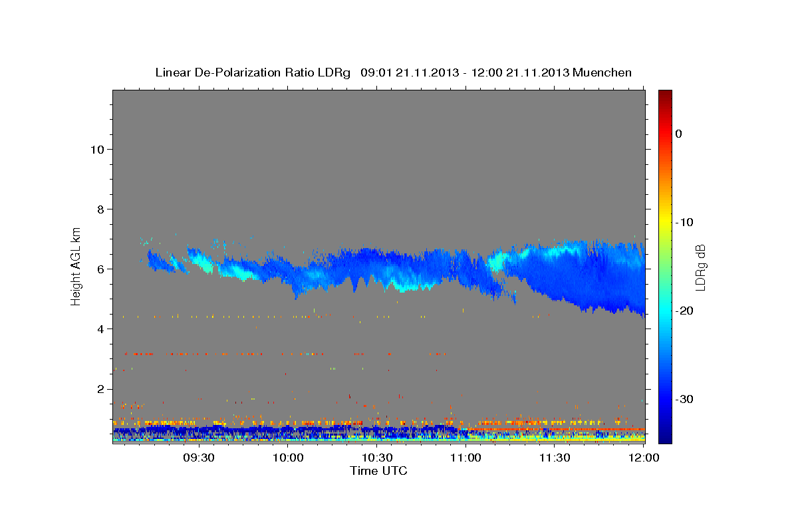This screenshot has height=532, width=798.
Task: Click the 11:00 time tick label
Action: coord(465,458)
